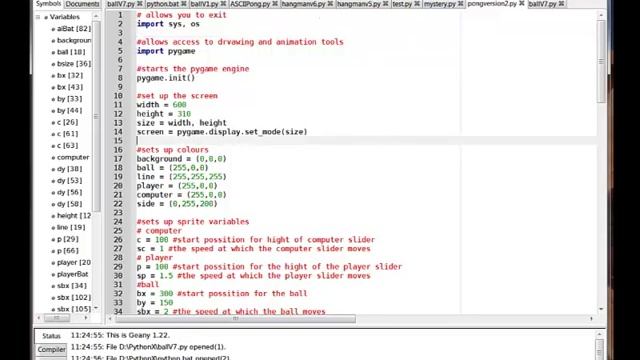Image resolution: width=640 pixels, height=360 pixels.
Task: Jump to the bsize [36] symbol
Action: pos(74,64)
